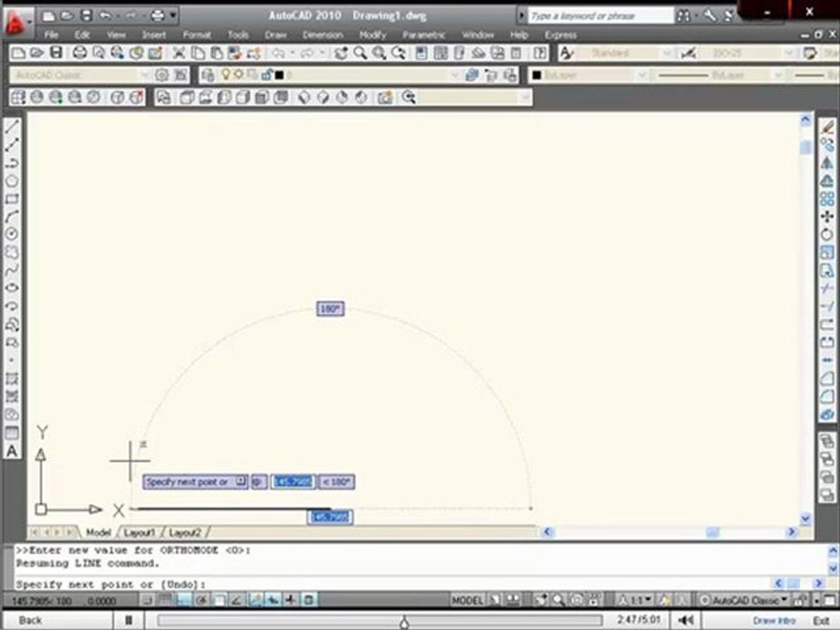The image size is (840, 630).
Task: Create a new drawing with the New icon
Action: tap(19, 54)
